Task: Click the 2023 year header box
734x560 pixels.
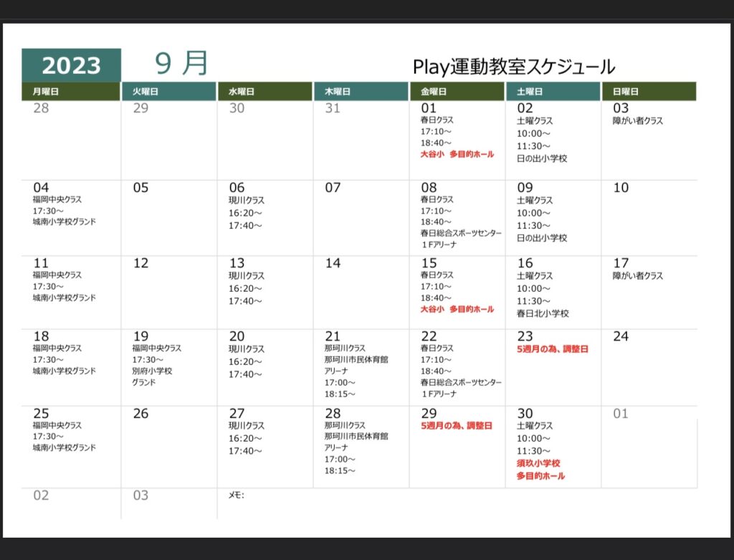Action: (x=71, y=65)
